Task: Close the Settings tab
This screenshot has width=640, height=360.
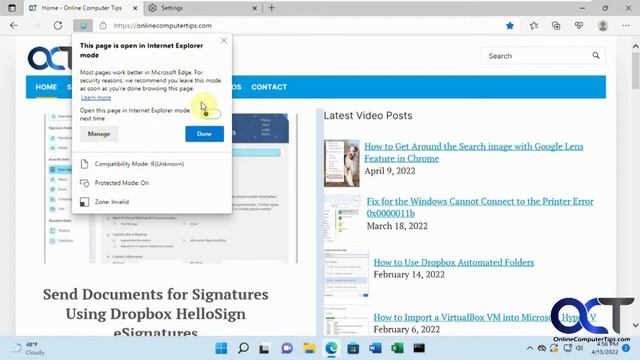Action: (x=254, y=8)
